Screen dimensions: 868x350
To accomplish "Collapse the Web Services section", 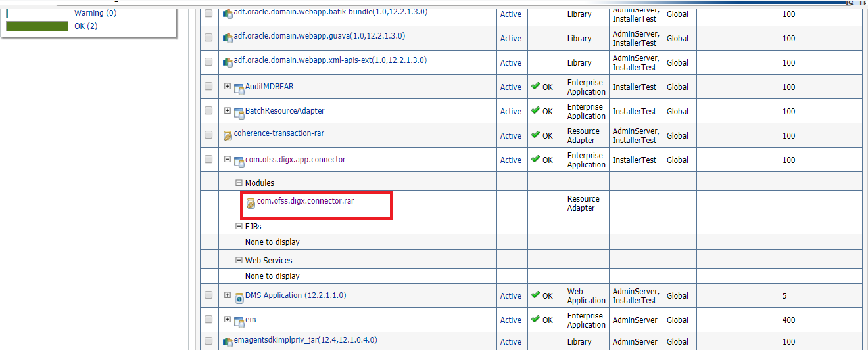I will pos(239,260).
